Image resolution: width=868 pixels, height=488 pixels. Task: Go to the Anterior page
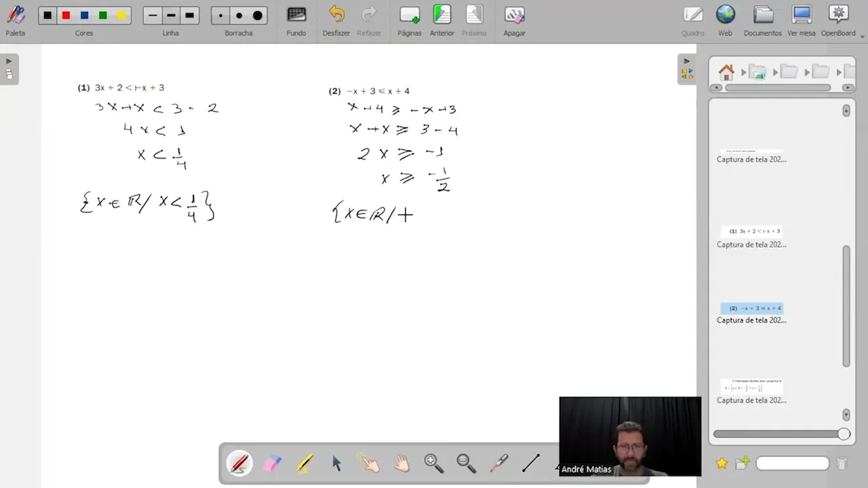(442, 20)
